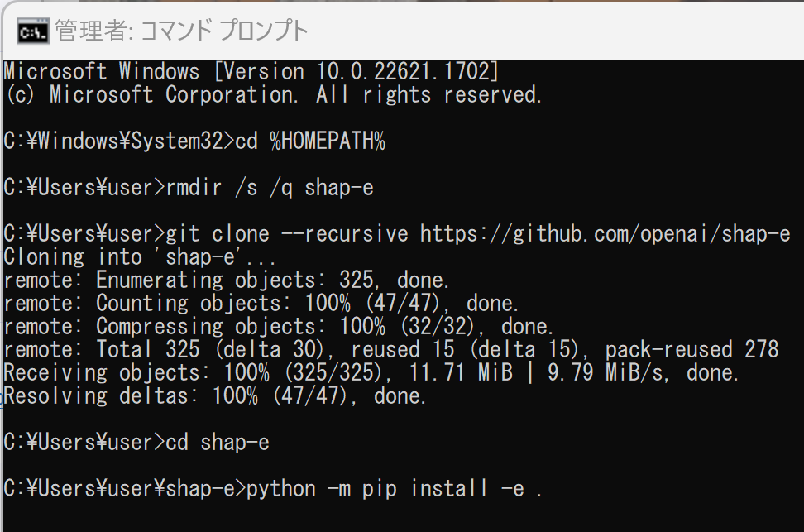Click the Enumerating objects: 325 line
Screen dimensions: 804x532
click(226, 280)
